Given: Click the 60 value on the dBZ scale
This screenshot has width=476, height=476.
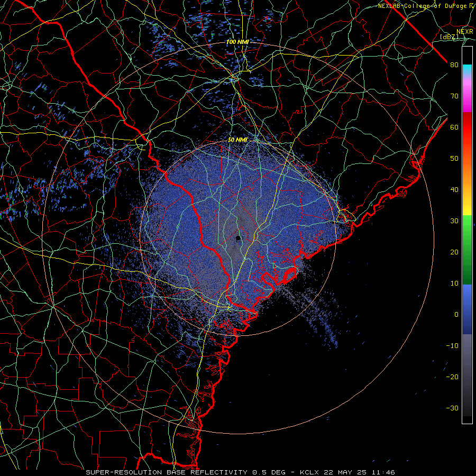Looking at the screenshot, I should point(454,127).
